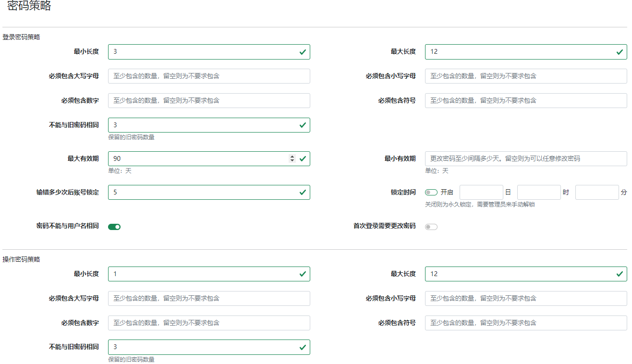Screen dimensions: 632x364
Task: Click the down arrow on 最大有效期 stepper
Action: pos(292,161)
